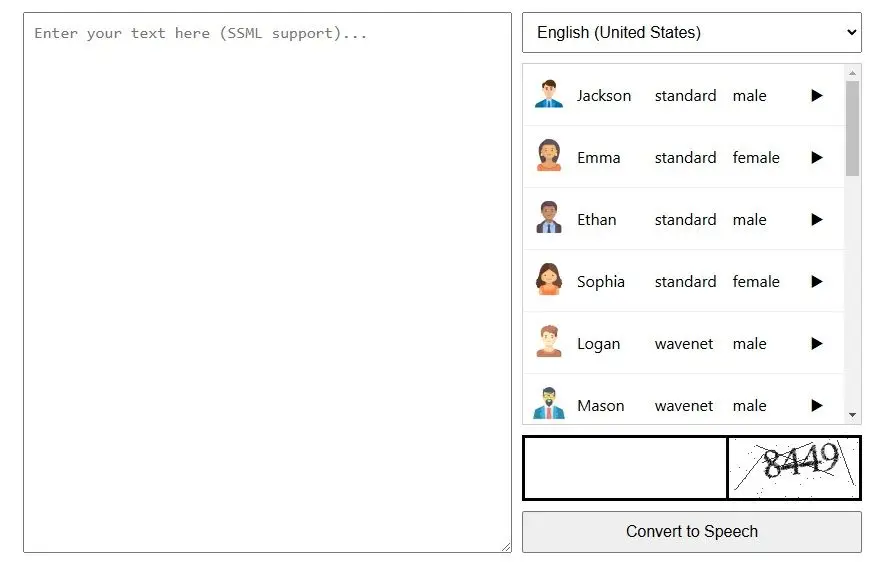Play Emma voice sample

[817, 158]
